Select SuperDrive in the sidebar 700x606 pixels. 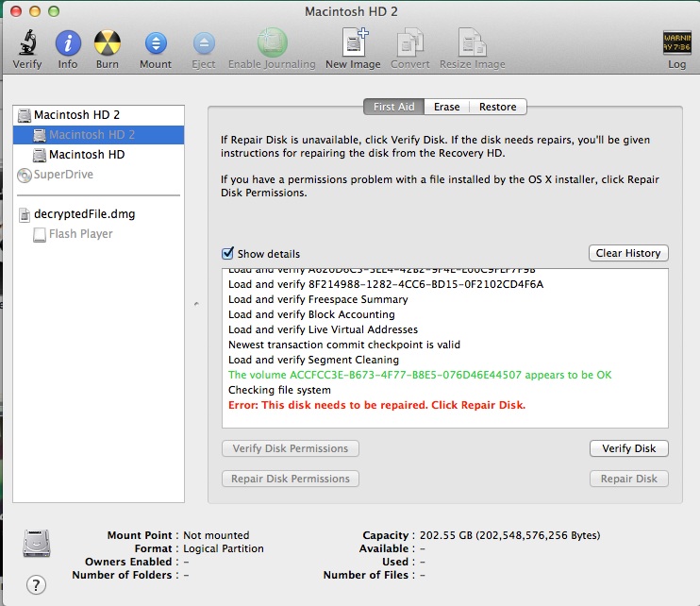[x=99, y=175]
